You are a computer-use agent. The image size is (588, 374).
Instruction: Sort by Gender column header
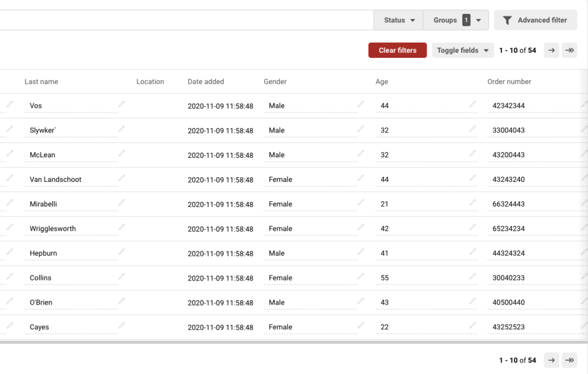[275, 81]
